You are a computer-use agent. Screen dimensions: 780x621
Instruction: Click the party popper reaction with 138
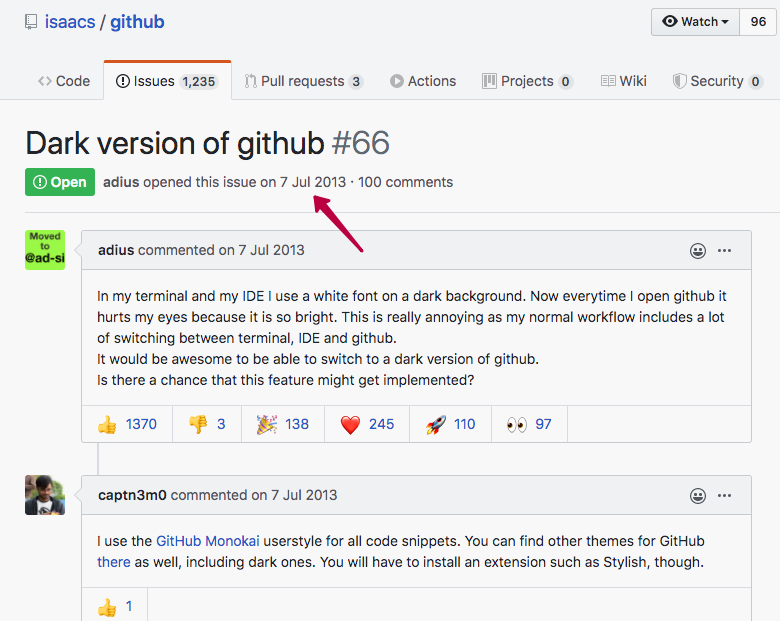tap(283, 424)
